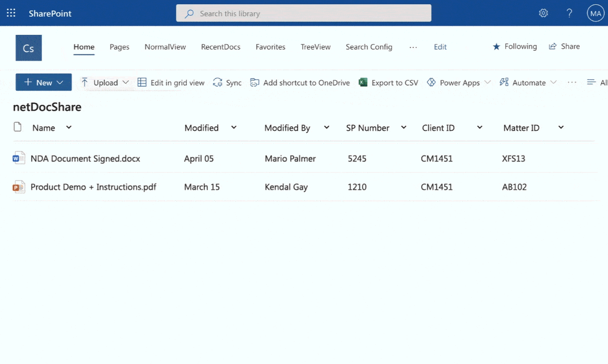
Task: Open NDA Document Signed.docx
Action: pyautogui.click(x=85, y=159)
